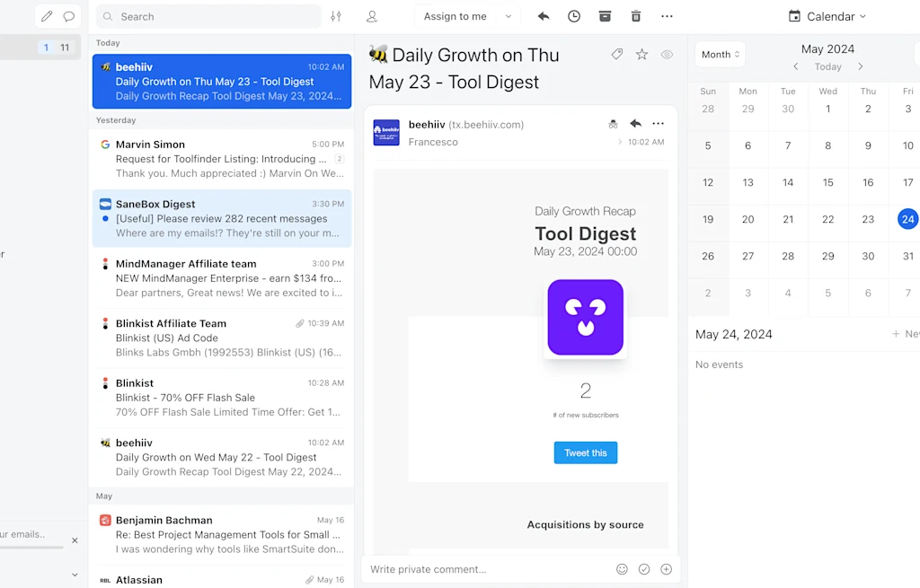Image resolution: width=920 pixels, height=588 pixels.
Task: Expand the sidebar bottom chevron
Action: pyautogui.click(x=75, y=575)
